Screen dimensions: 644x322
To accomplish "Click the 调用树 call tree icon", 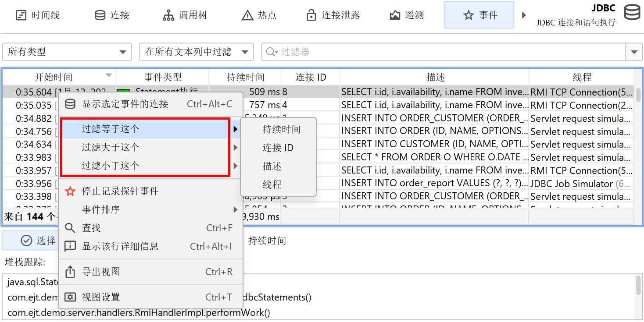I will click(x=168, y=15).
